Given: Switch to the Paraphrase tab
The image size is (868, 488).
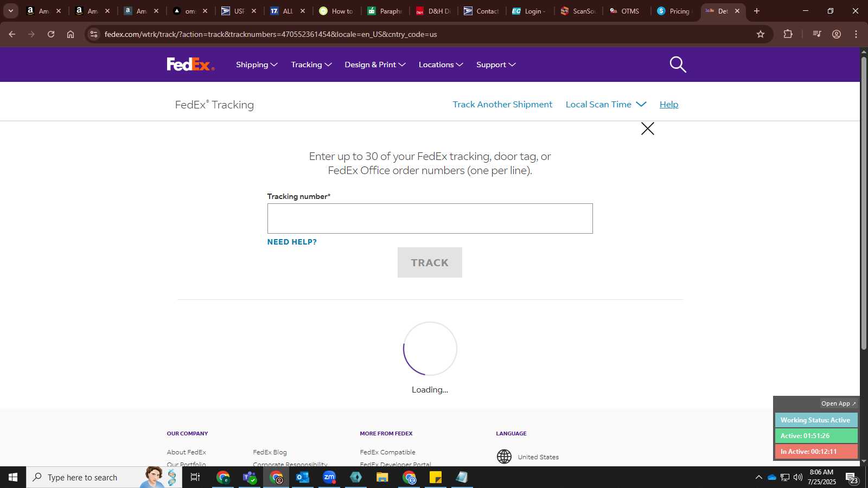Looking at the screenshot, I should (x=385, y=11).
